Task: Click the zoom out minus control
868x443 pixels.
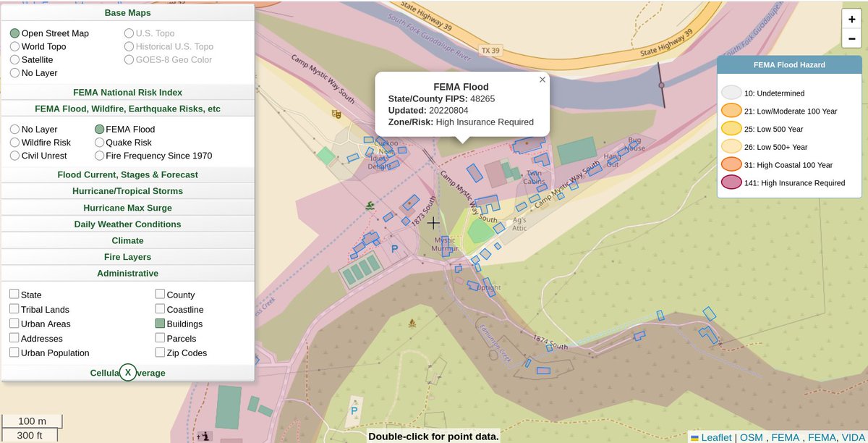Action: [x=851, y=38]
